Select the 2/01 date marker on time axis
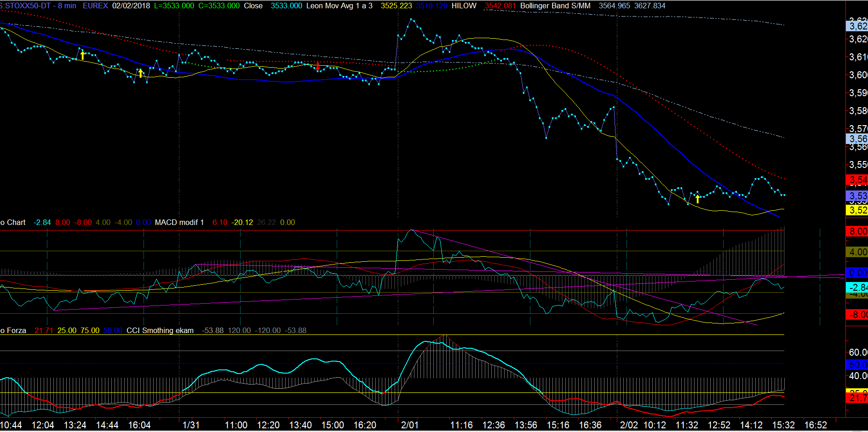868x432 pixels. click(409, 425)
